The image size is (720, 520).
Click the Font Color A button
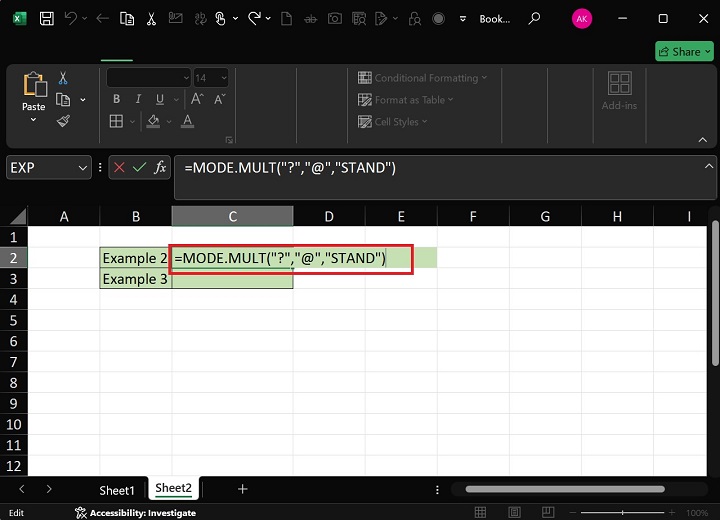pyautogui.click(x=187, y=121)
